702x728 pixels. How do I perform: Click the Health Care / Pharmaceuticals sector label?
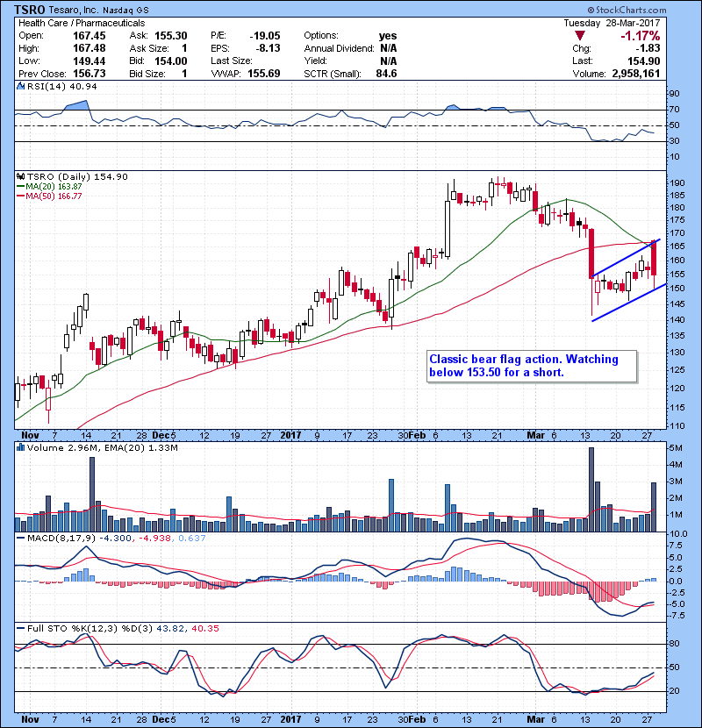(x=82, y=23)
